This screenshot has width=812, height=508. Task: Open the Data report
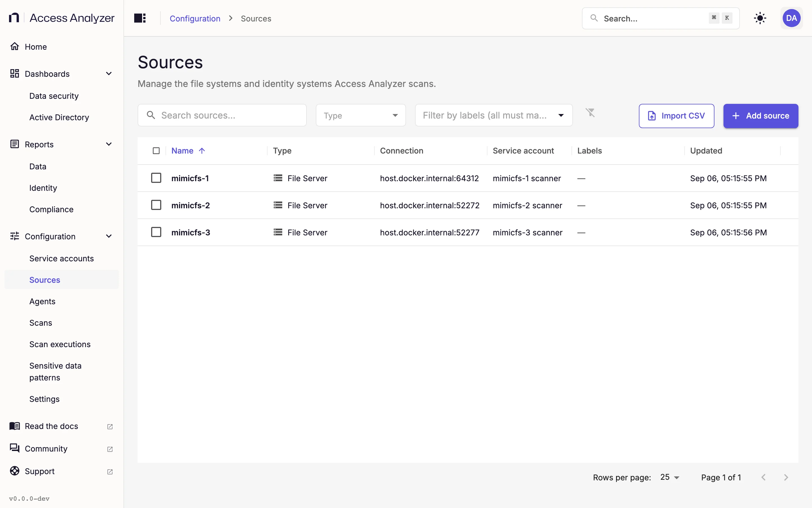click(x=37, y=167)
